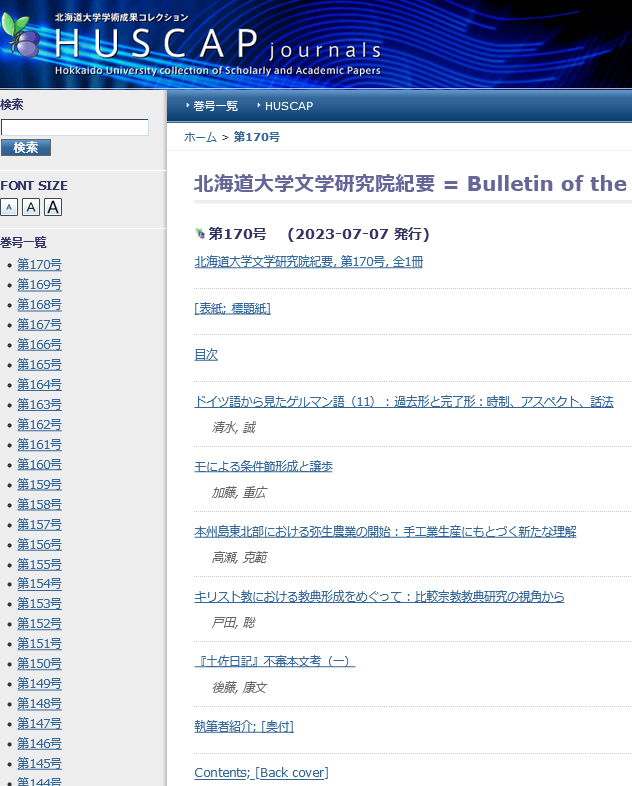Select 第152号 in the volume list
Image resolution: width=632 pixels, height=786 pixels.
40,624
